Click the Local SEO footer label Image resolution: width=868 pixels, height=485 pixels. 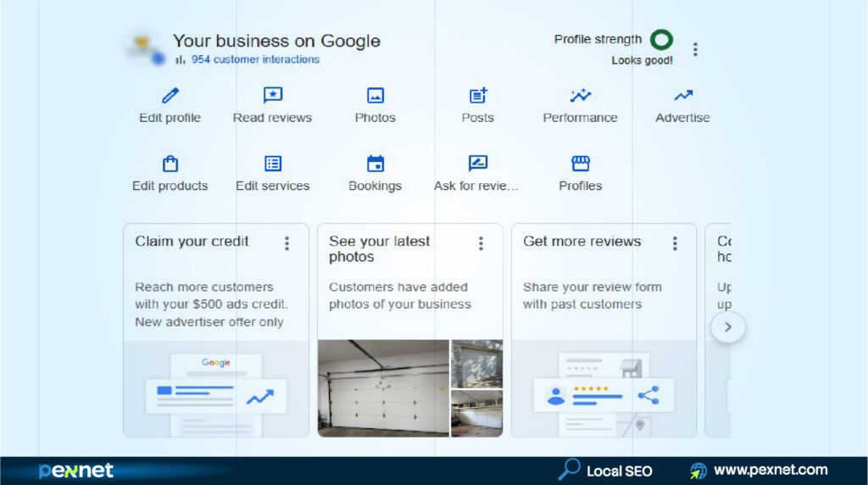point(620,471)
